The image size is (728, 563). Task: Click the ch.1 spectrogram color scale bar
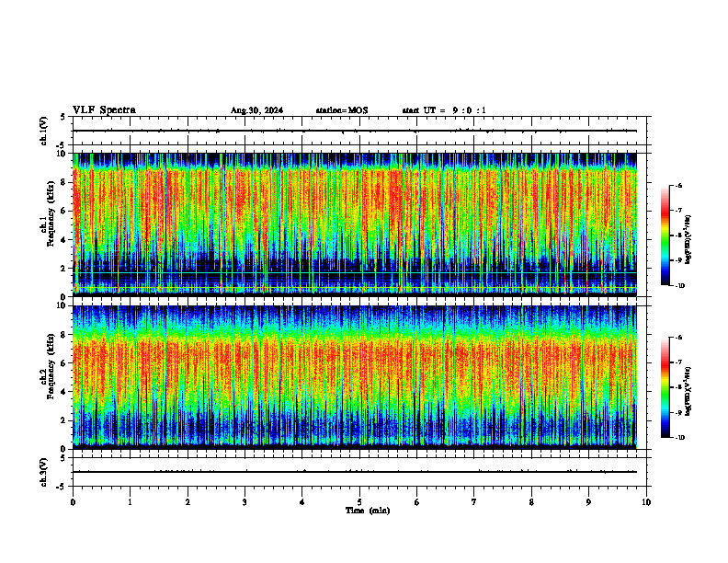pyautogui.click(x=665, y=236)
